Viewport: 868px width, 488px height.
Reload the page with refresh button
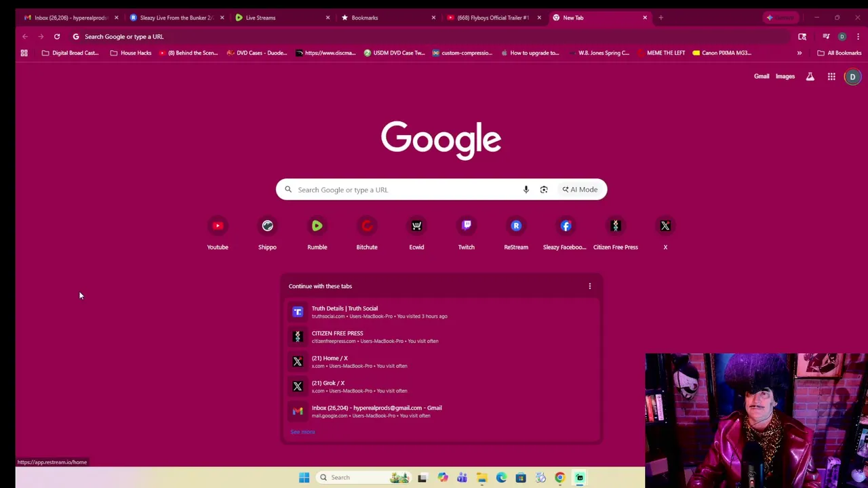pyautogui.click(x=57, y=37)
